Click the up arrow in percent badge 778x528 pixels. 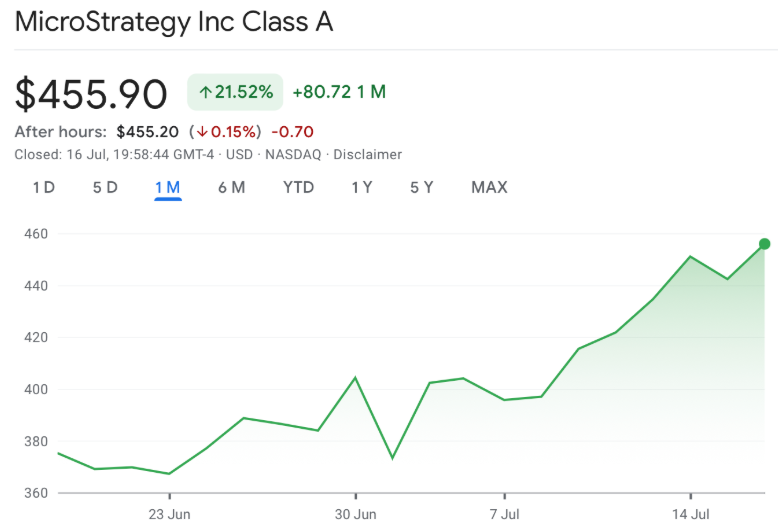205,92
